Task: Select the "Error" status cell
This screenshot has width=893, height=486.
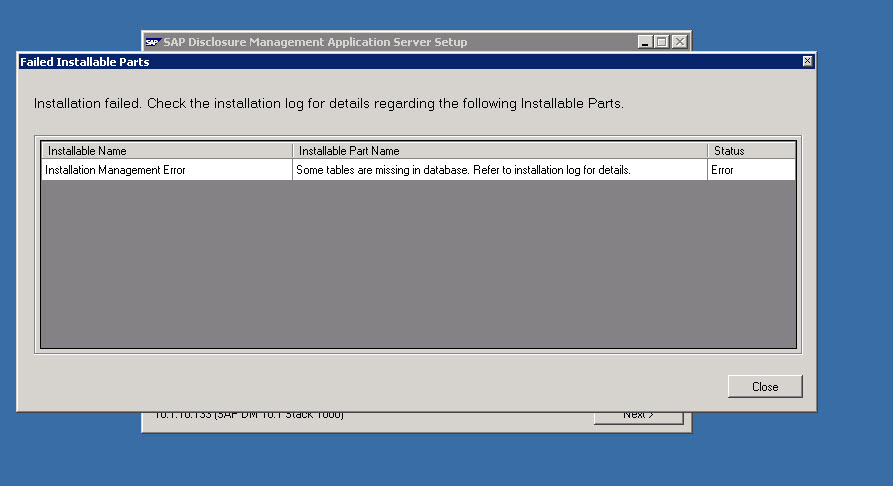Action: [x=751, y=170]
